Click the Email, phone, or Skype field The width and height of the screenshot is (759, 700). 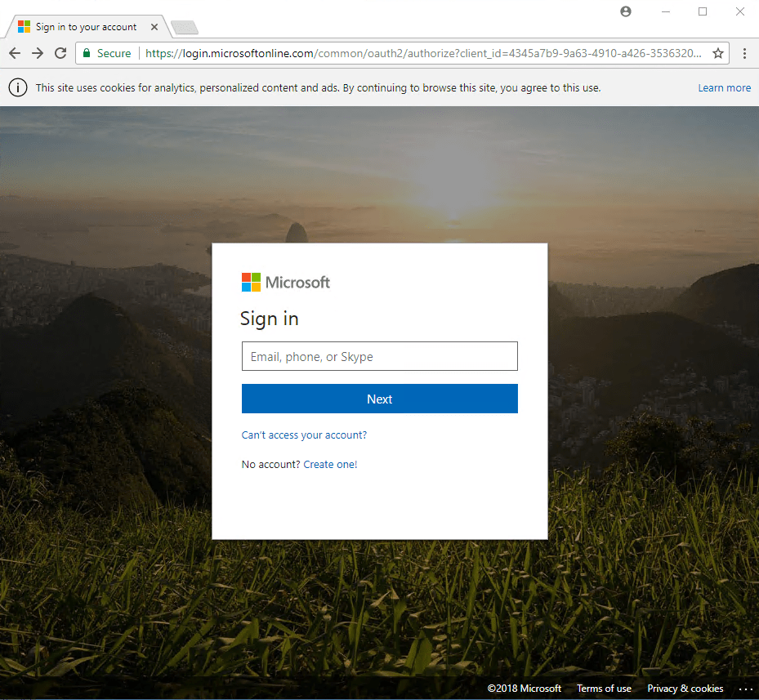point(379,356)
